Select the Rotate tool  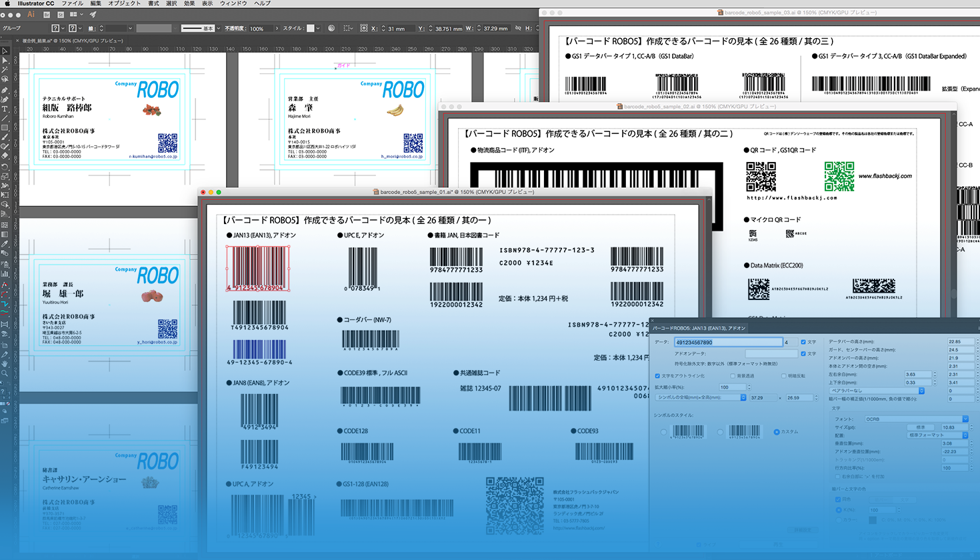click(5, 166)
